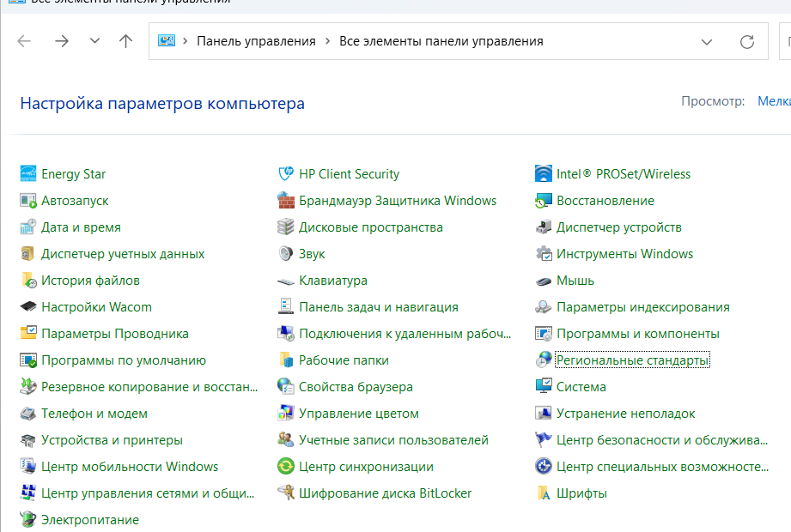Open the Дата и время clock icon
Screen dimensions: 791x532
(28, 227)
